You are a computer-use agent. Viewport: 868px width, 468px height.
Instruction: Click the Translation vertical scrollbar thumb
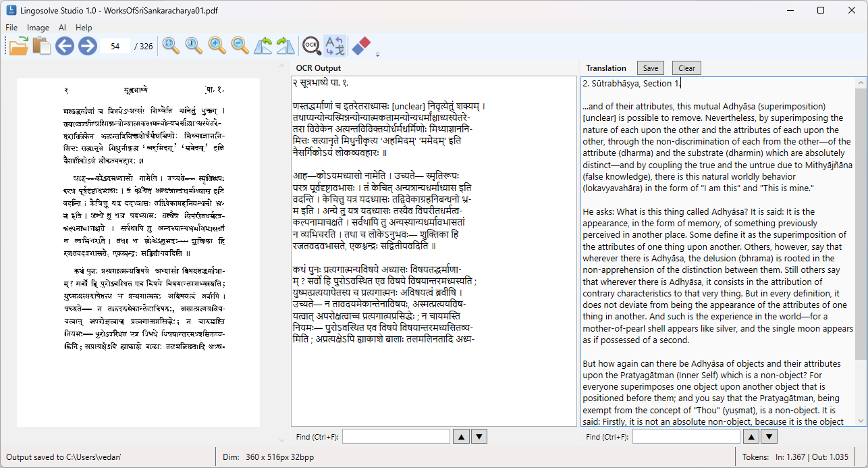[x=861, y=223]
